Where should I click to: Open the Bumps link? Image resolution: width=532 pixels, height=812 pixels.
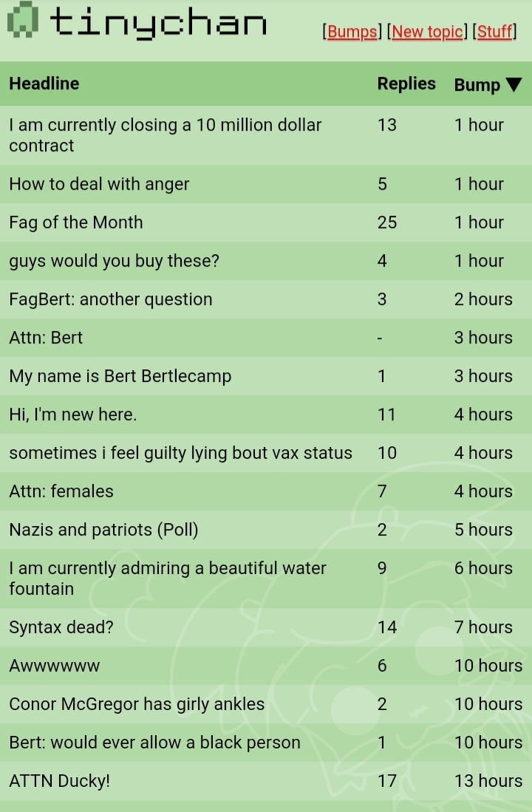point(352,32)
